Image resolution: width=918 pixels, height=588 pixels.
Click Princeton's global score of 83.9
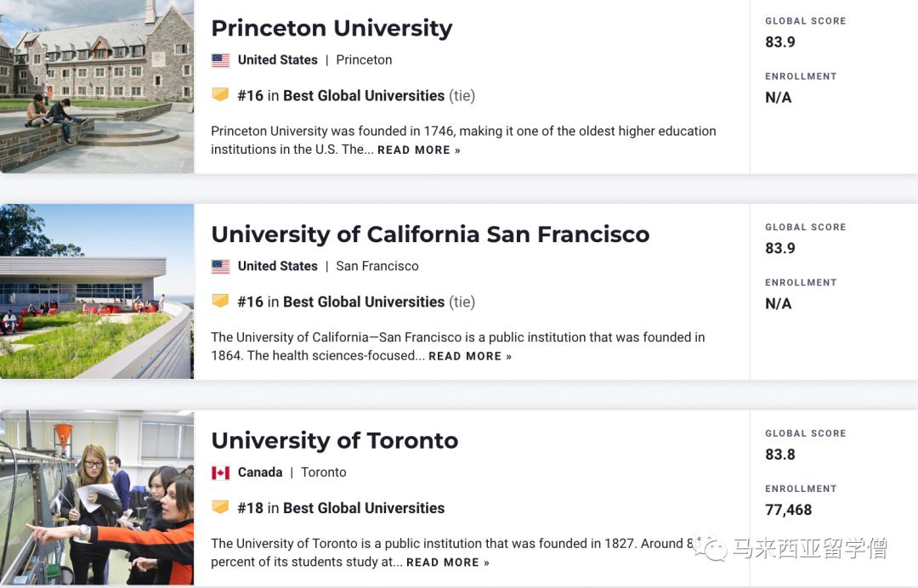780,42
